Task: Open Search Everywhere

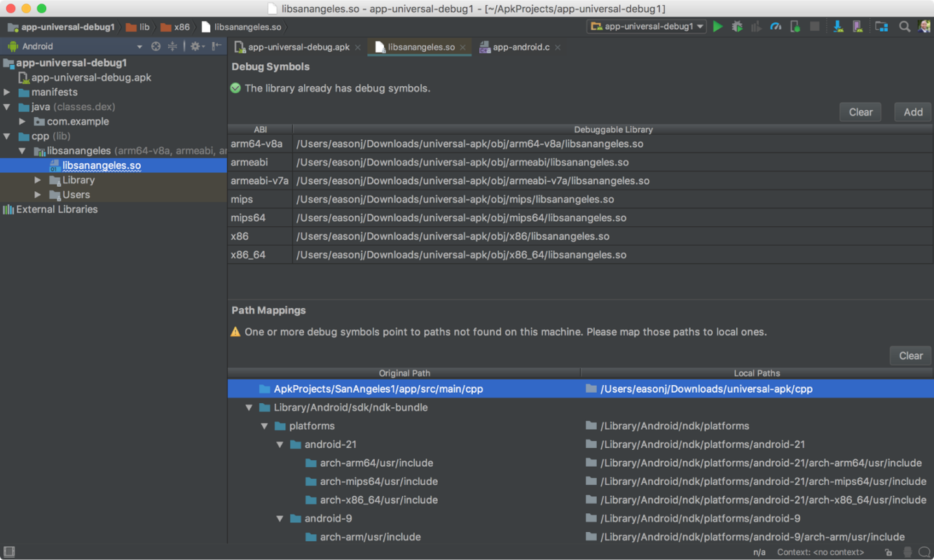Action: [x=905, y=27]
